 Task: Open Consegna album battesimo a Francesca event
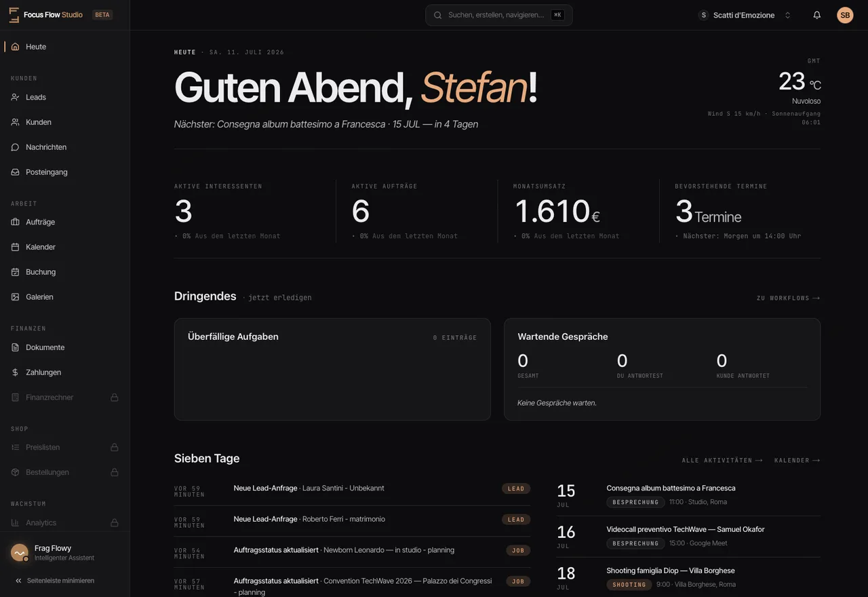[688, 495]
